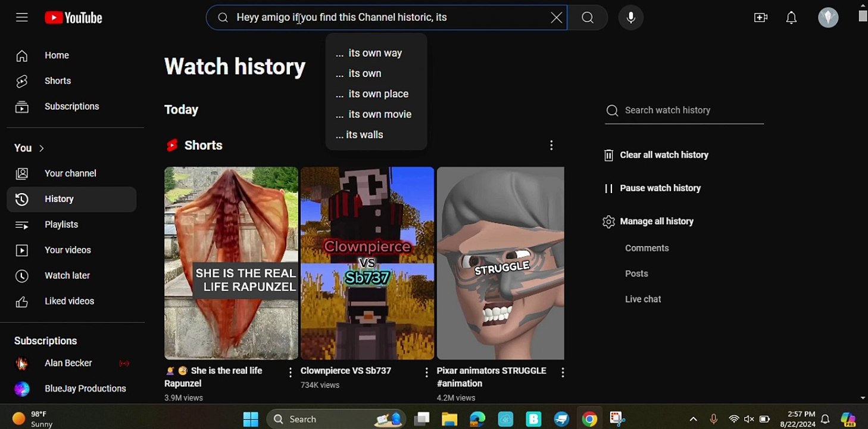Screen dimensions: 868x429
Task: Open Wi-Fi network tray icon
Action: 734,419
